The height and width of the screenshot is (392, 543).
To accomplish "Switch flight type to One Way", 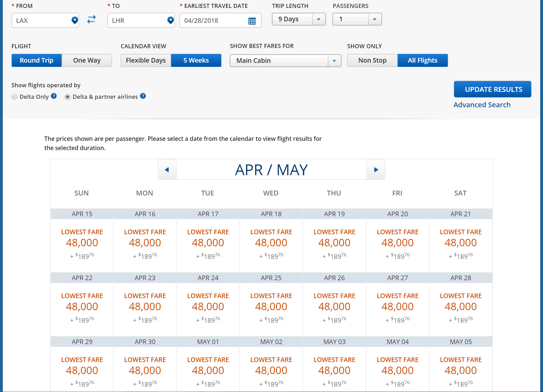I will 87,60.
